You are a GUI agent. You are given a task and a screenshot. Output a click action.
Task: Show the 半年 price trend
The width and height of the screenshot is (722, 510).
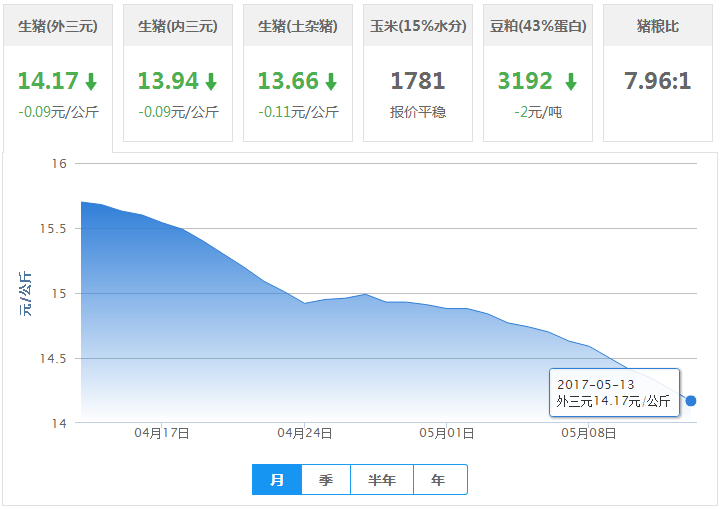(382, 480)
